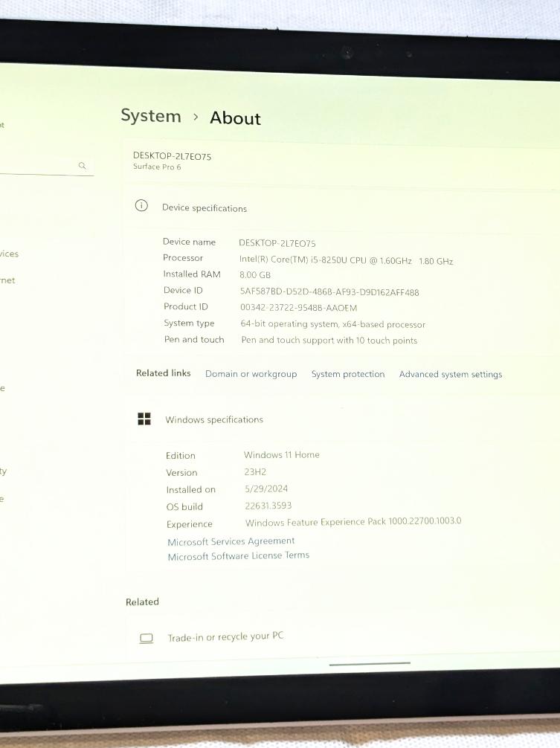Click the settings search input field
Viewport: 560px width, 748px height.
click(x=37, y=165)
